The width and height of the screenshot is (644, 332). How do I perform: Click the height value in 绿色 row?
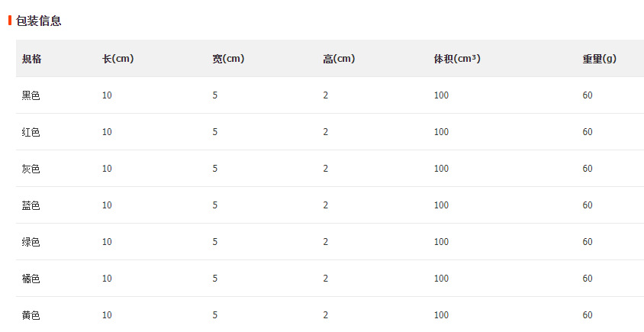pos(325,242)
